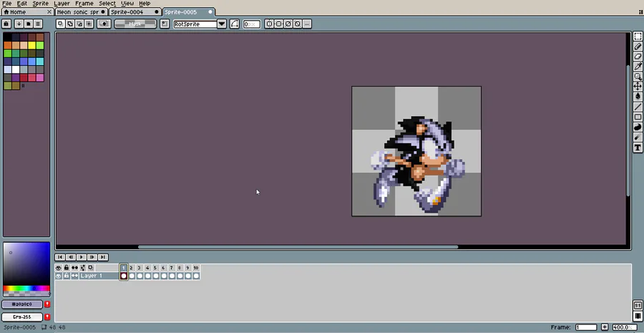Open the Frame menu
This screenshot has width=644, height=333.
tap(84, 4)
